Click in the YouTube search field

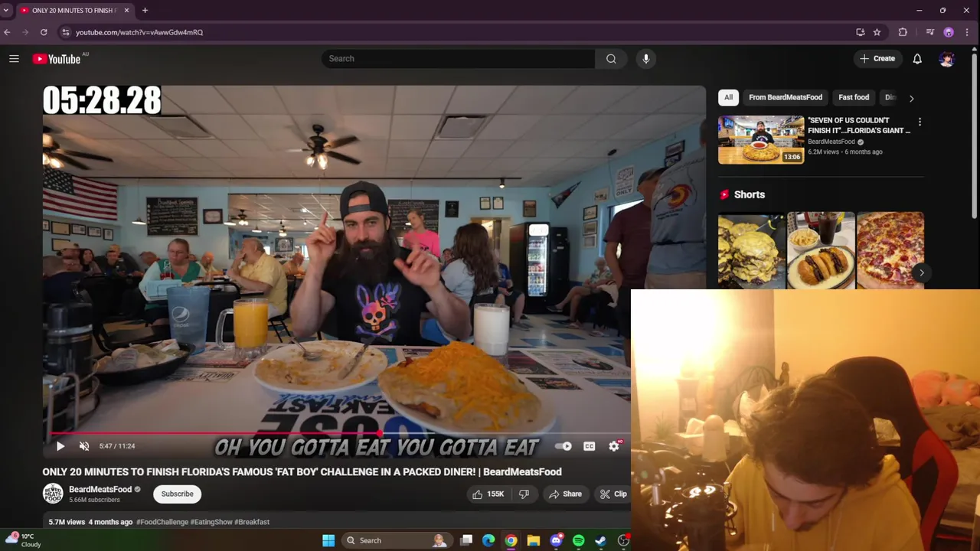pyautogui.click(x=458, y=59)
